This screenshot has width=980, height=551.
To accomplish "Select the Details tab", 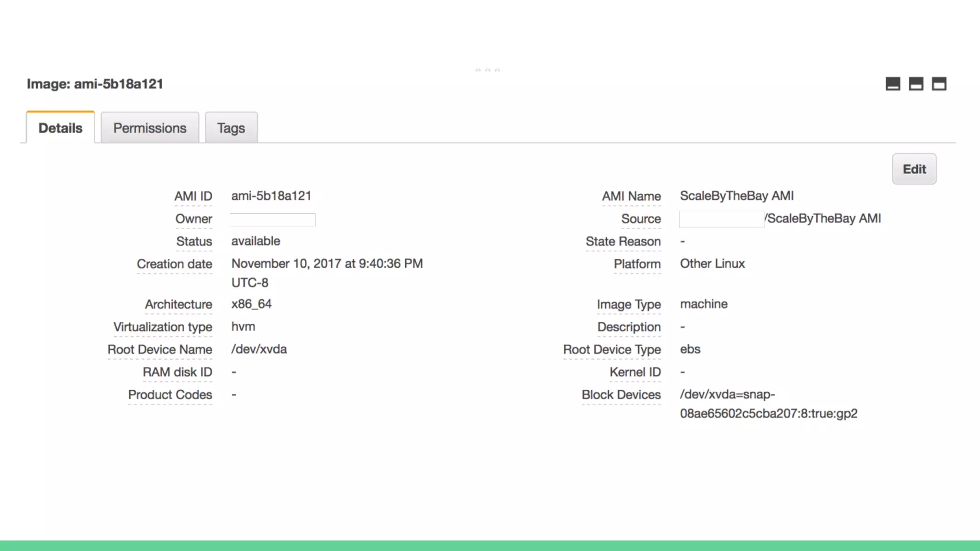I will pos(60,128).
